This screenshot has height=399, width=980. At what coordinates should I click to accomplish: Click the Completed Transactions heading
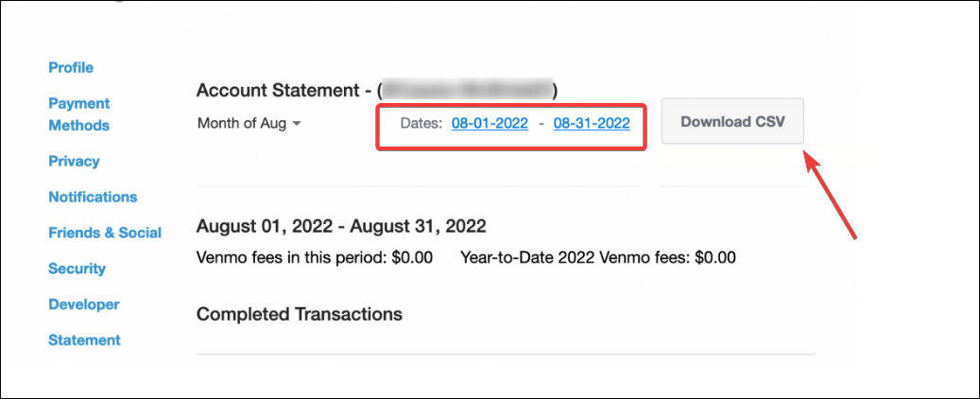pos(300,314)
